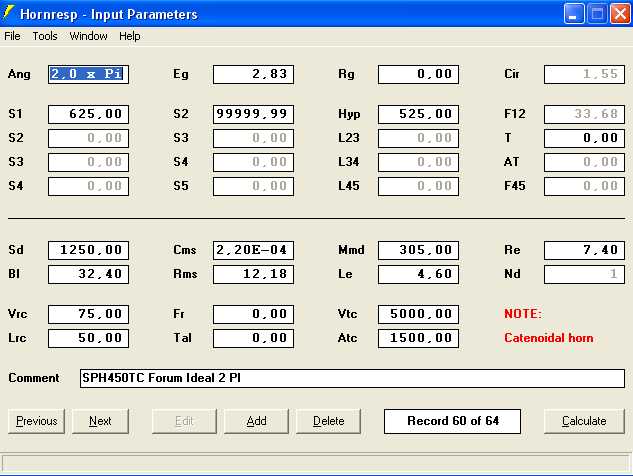
Task: Click the S5 input field
Action: click(253, 186)
